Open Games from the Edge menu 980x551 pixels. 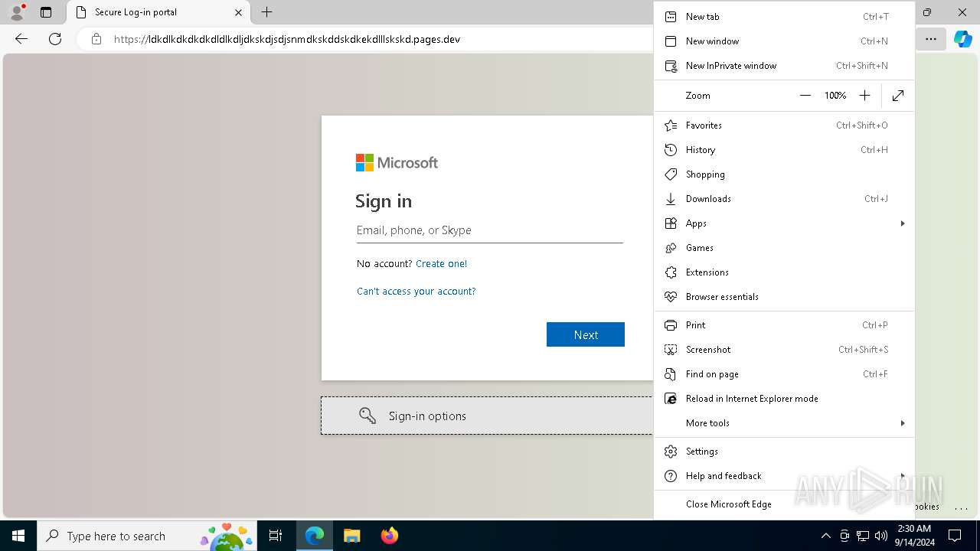tap(784, 248)
